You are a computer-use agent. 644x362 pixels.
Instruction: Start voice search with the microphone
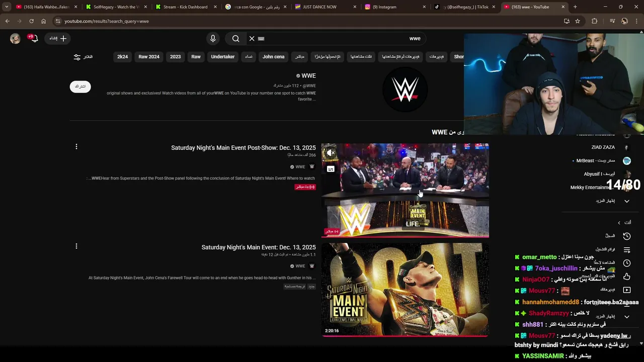click(213, 38)
